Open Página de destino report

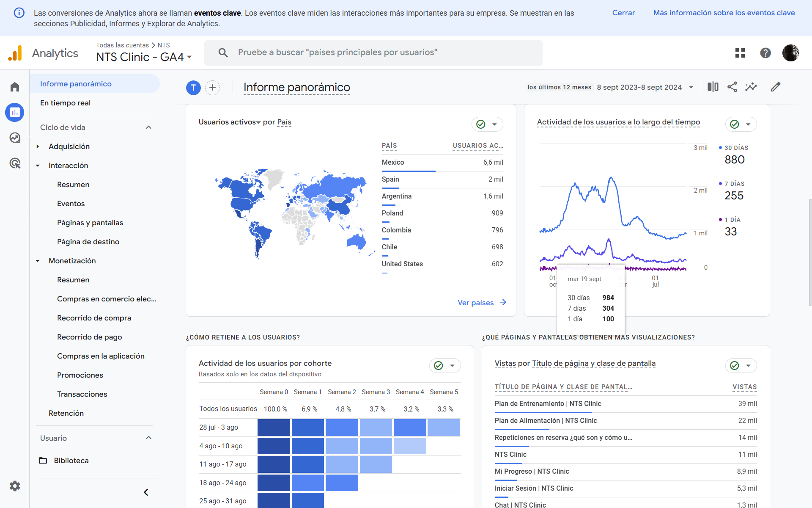point(88,242)
